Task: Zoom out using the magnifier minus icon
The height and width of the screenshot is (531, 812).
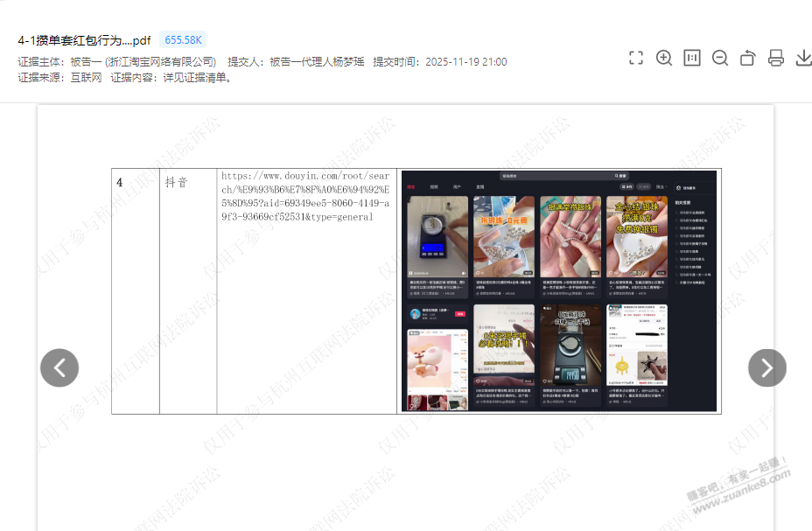Action: point(720,58)
